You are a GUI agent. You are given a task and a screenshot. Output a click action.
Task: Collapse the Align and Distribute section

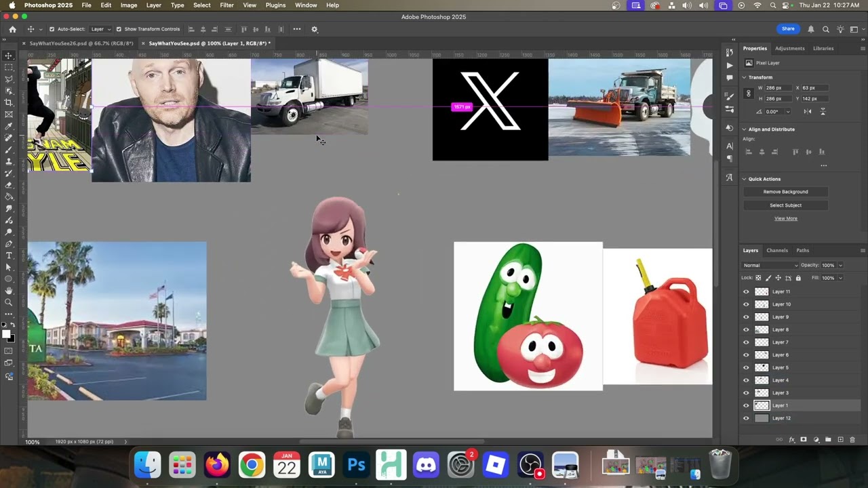745,129
